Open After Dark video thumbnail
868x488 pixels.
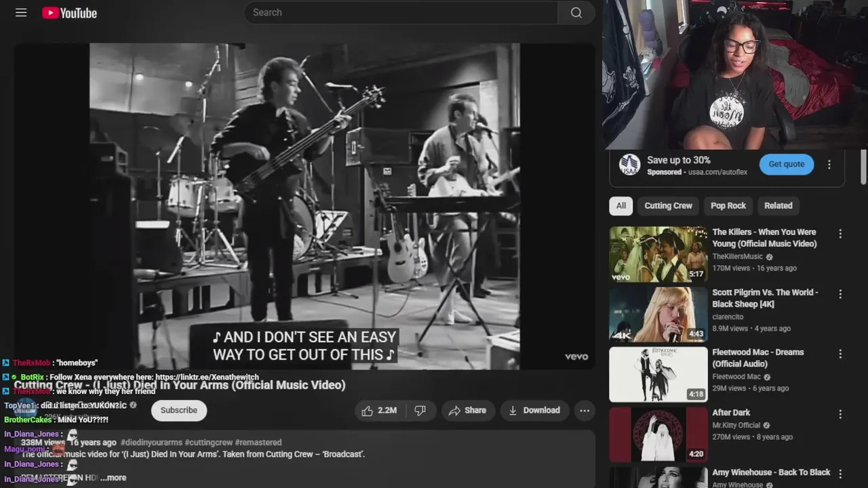(x=658, y=434)
